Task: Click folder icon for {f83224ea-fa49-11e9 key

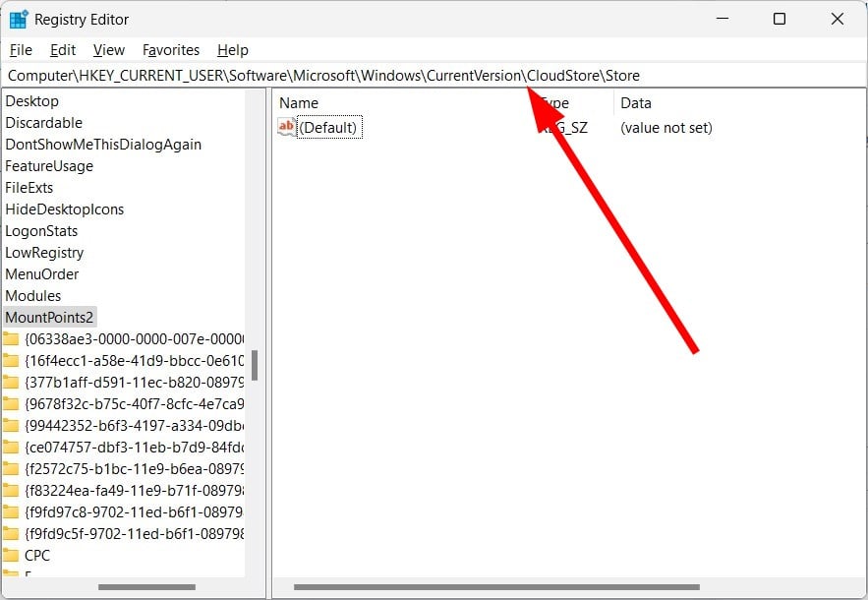Action: click(11, 490)
